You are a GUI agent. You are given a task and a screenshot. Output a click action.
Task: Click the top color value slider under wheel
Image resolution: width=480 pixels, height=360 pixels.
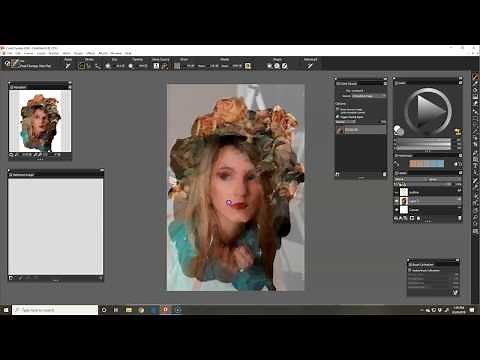tap(423, 140)
